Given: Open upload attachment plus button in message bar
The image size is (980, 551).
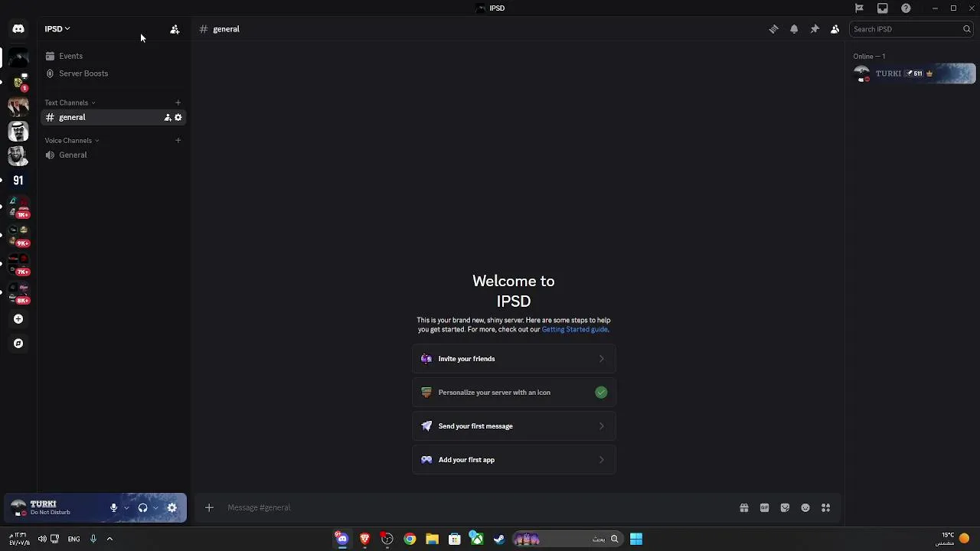Looking at the screenshot, I should coord(209,507).
